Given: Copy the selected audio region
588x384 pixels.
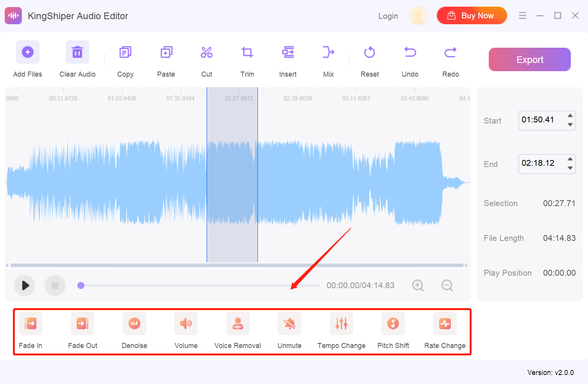Looking at the screenshot, I should coord(125,52).
